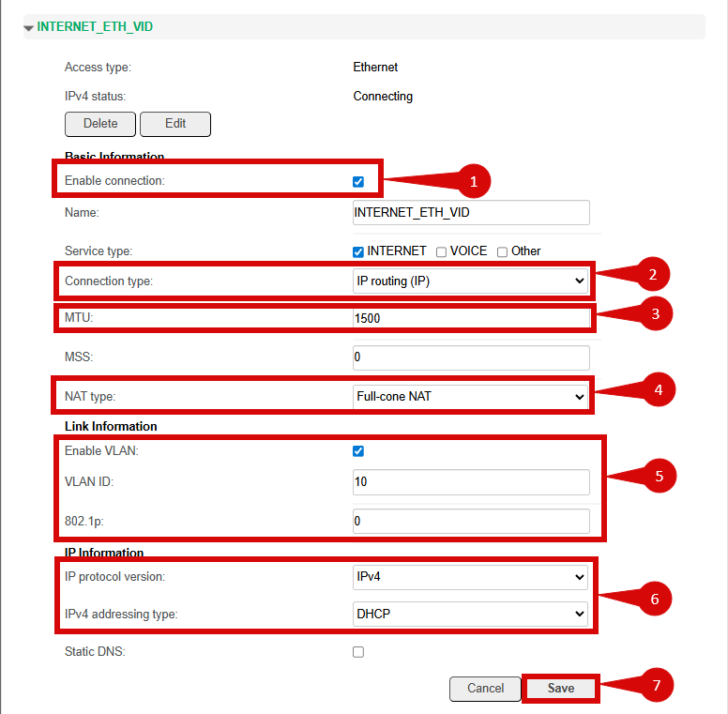Viewport: 728px width, 714px height.
Task: Toggle the Enable connection checkbox
Action: pyautogui.click(x=358, y=181)
